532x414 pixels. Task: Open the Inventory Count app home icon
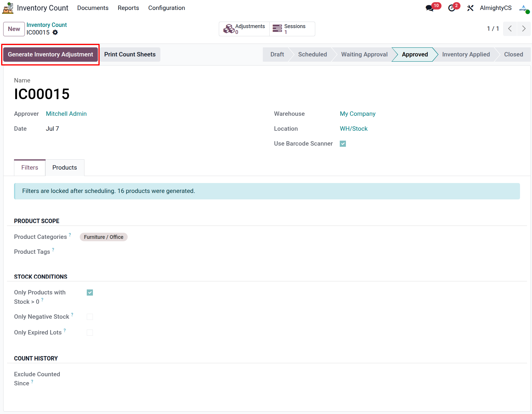(8, 8)
